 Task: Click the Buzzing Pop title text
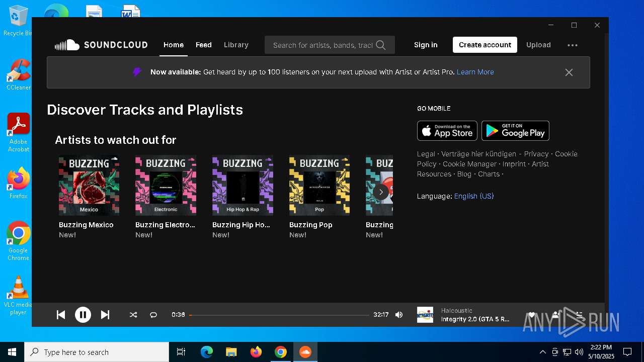click(x=311, y=225)
